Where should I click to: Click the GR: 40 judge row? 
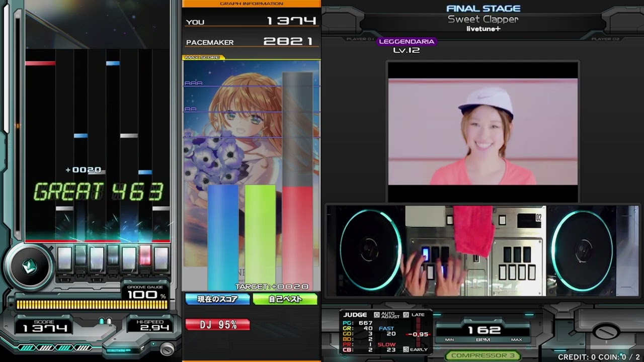click(358, 328)
